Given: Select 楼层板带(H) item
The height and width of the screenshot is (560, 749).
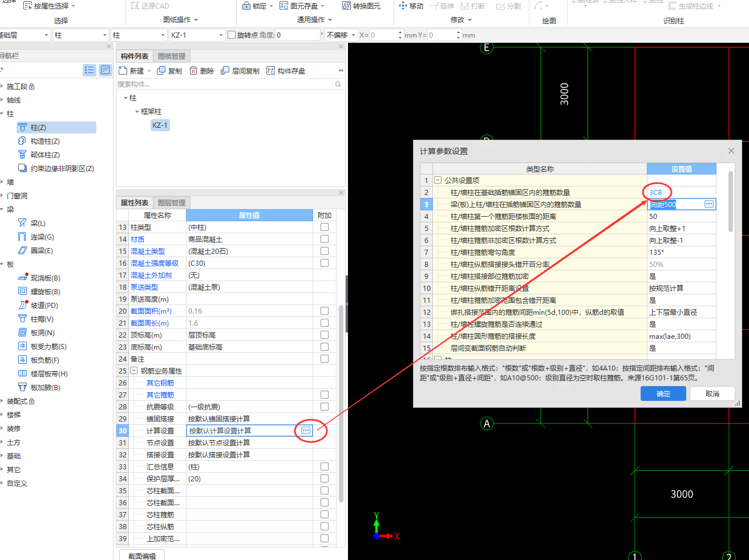Looking at the screenshot, I should pos(43,374).
